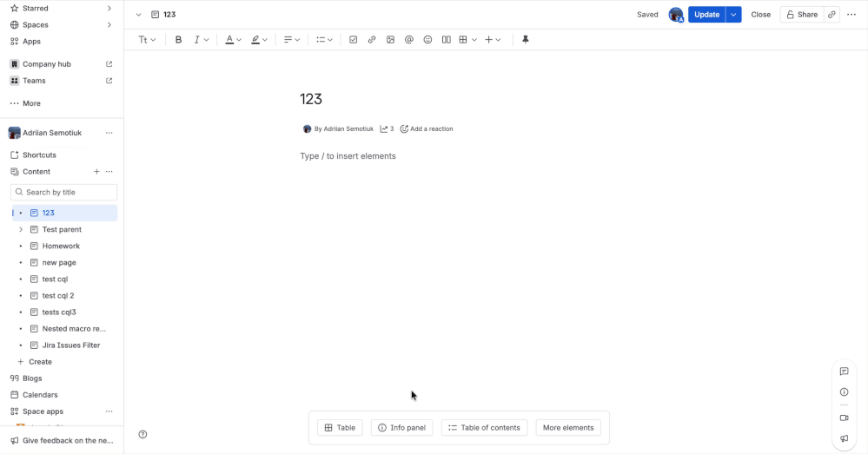Click the highlight color pen
Image resolution: width=868 pixels, height=454 pixels.
(255, 40)
